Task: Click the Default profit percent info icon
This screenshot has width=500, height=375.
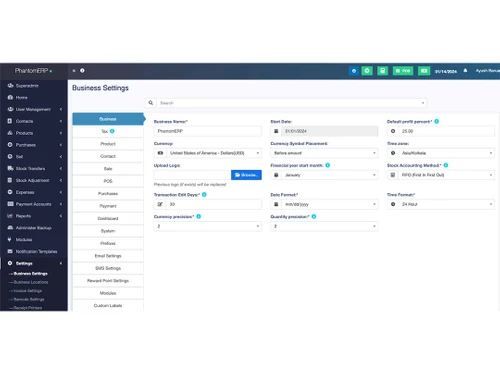Action: 437,121
